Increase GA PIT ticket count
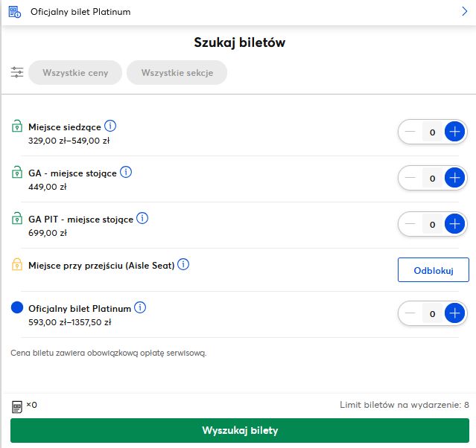The image size is (476, 448). click(454, 224)
